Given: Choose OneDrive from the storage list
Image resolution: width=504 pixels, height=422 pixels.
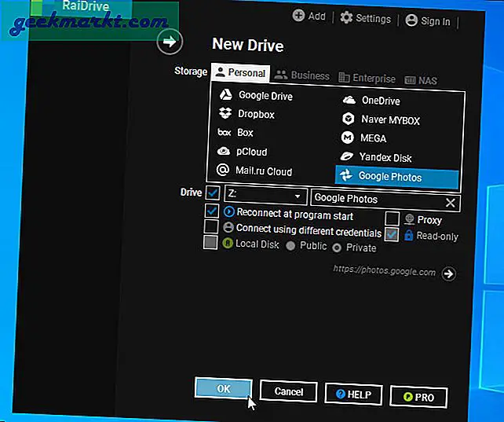Looking at the screenshot, I should [x=381, y=101].
